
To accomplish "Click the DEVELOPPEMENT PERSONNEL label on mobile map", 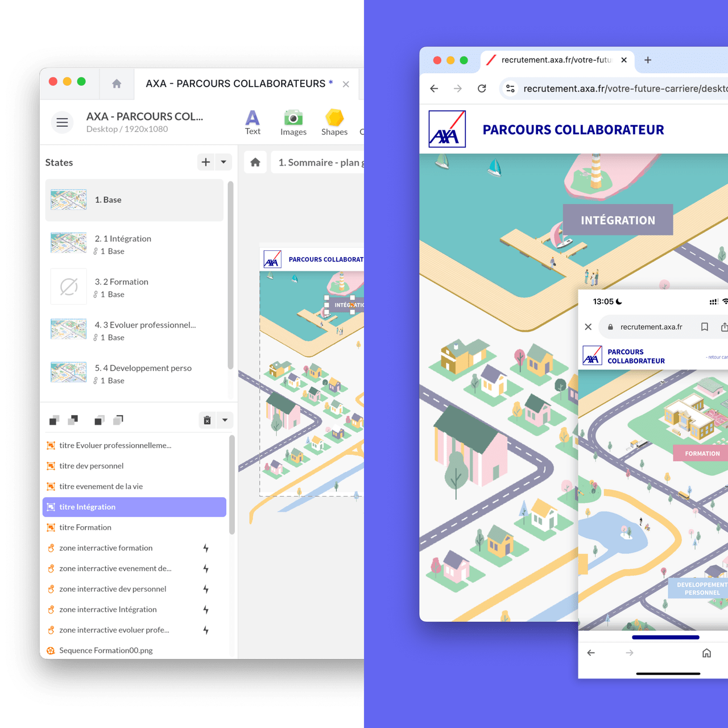I will click(699, 588).
